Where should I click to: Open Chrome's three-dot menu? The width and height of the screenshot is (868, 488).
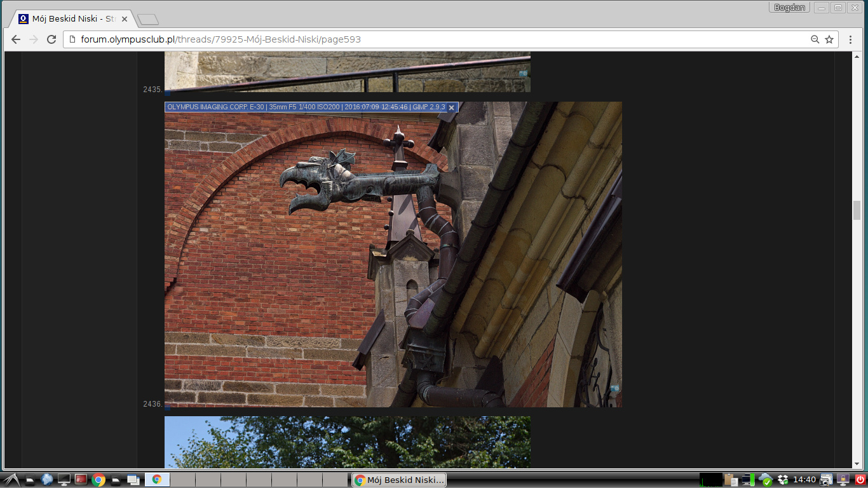pos(850,39)
